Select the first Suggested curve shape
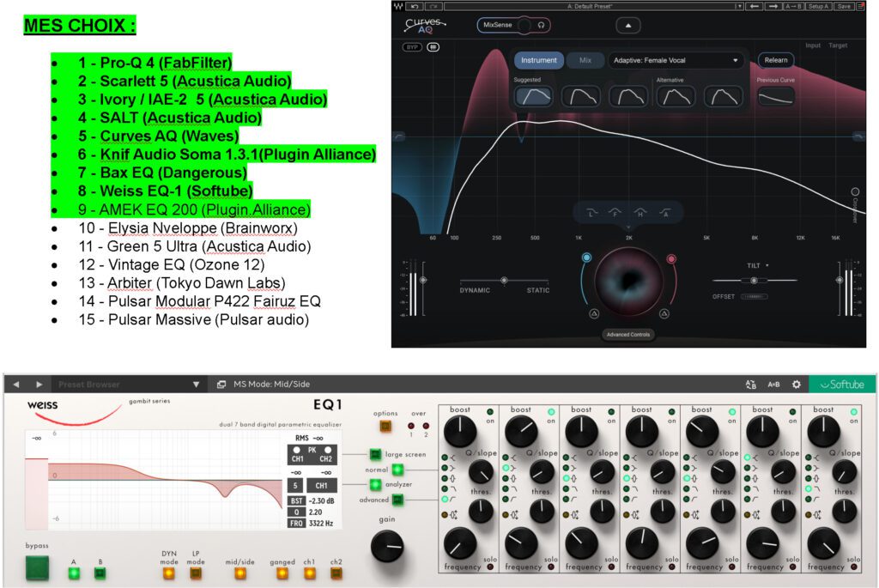 (x=533, y=96)
